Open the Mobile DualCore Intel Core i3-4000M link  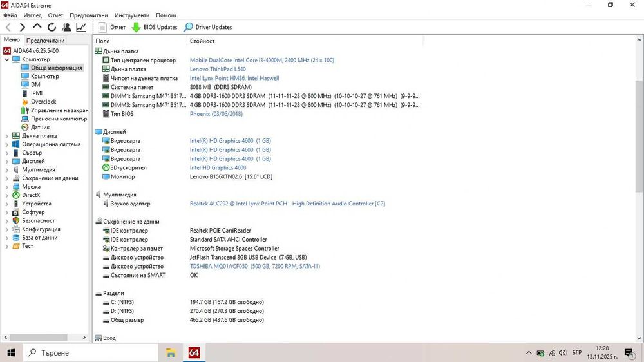[x=261, y=60]
